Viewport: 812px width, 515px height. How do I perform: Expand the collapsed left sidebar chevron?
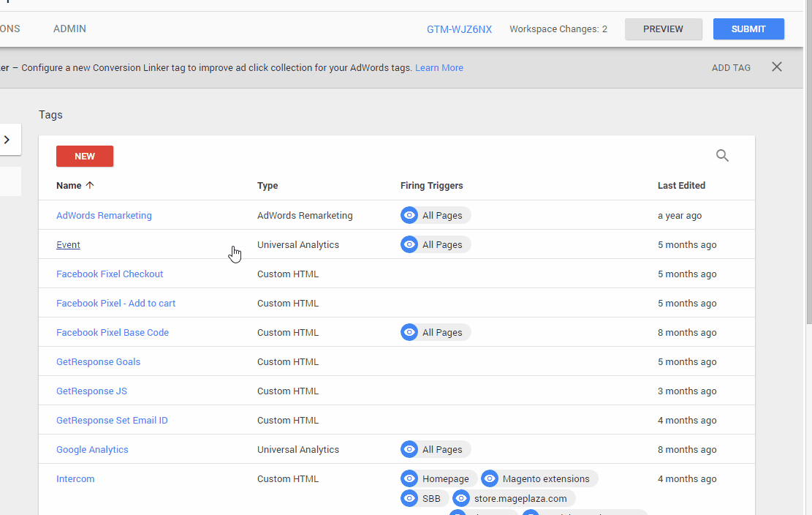[x=7, y=140]
